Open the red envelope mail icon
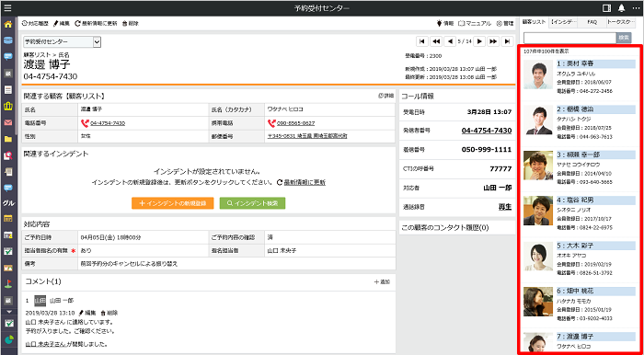This screenshot has height=355, width=644. [7, 122]
